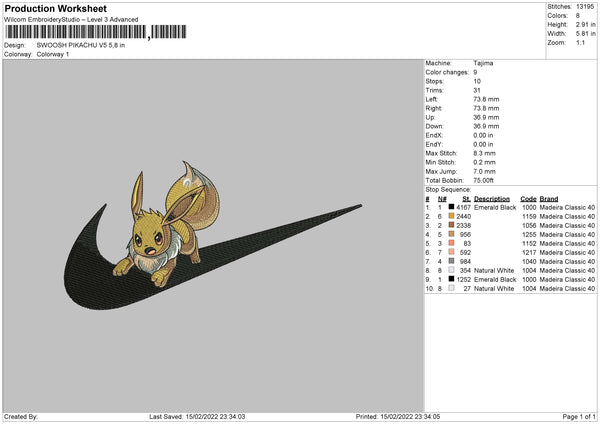Click the Min Stitch value "0.2 mm"
Screen dimensions: 600x424
click(484, 162)
